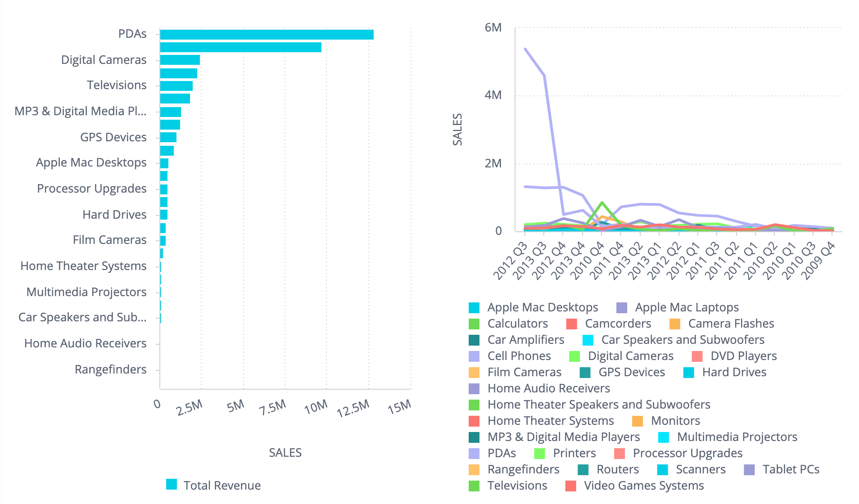
Task: Click the Cell Phones legend swatch
Action: [474, 355]
